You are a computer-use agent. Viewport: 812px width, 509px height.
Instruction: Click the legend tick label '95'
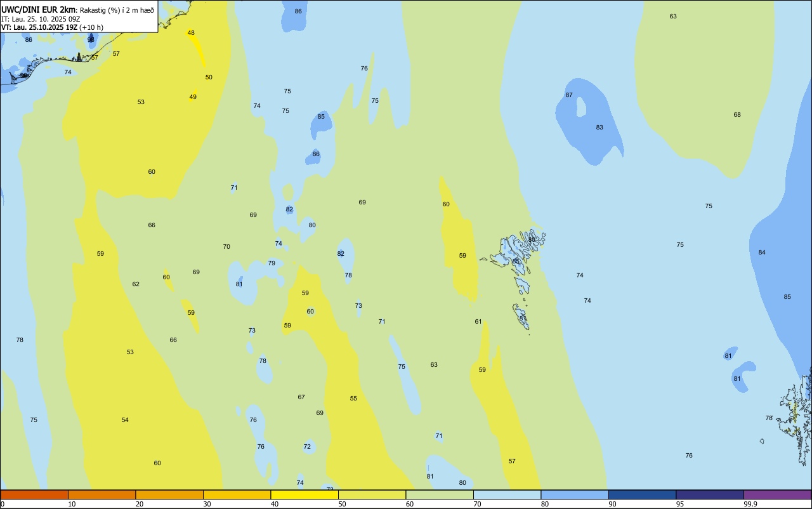680,504
